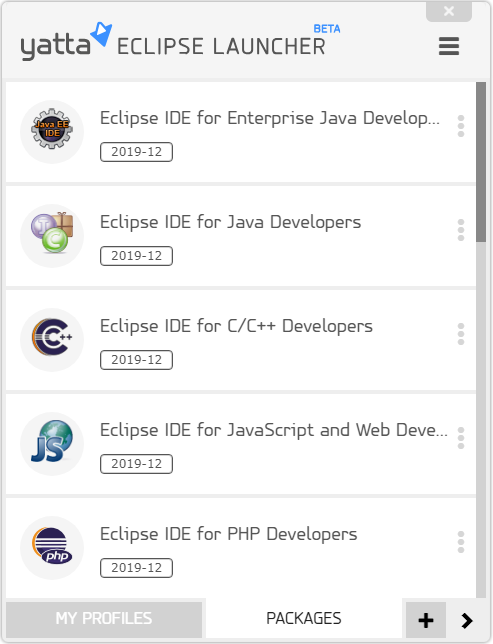The height and width of the screenshot is (644, 493).
Task: Open the hamburger menu
Action: point(449,46)
